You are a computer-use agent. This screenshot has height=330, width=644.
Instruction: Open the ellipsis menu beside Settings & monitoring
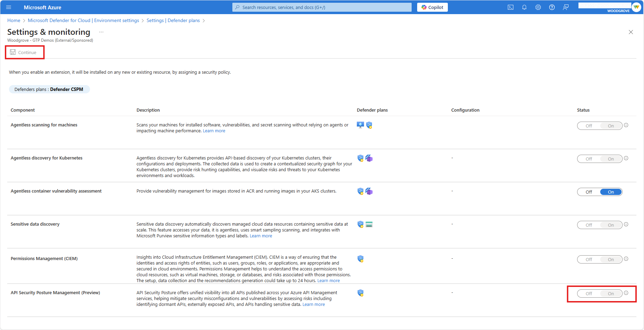(101, 32)
